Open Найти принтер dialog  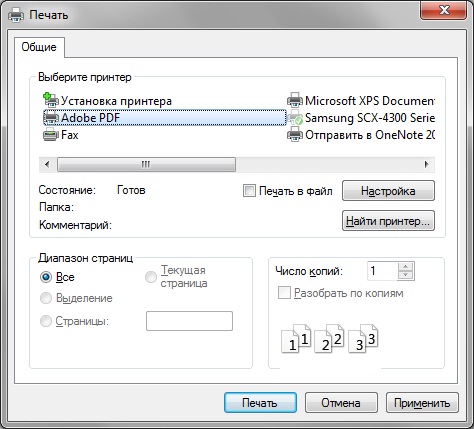pyautogui.click(x=388, y=221)
